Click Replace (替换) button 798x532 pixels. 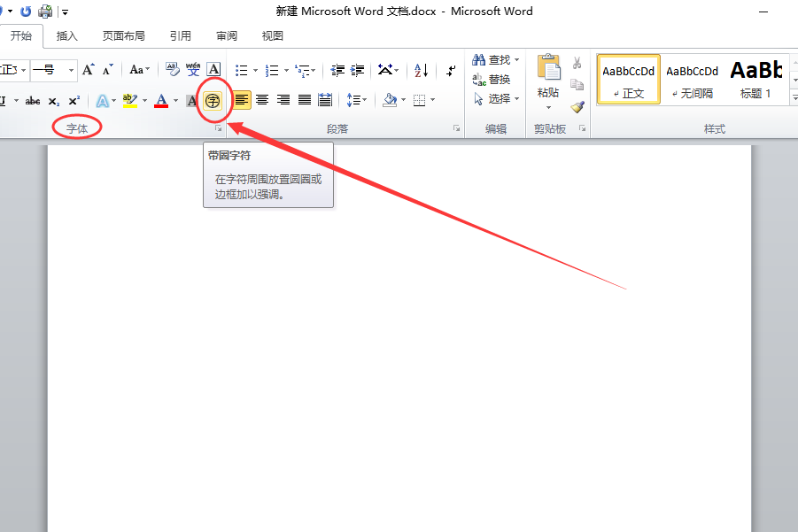tap(492, 80)
